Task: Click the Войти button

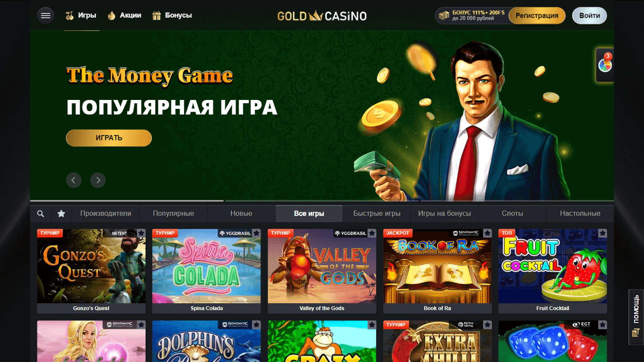Action: coord(589,16)
